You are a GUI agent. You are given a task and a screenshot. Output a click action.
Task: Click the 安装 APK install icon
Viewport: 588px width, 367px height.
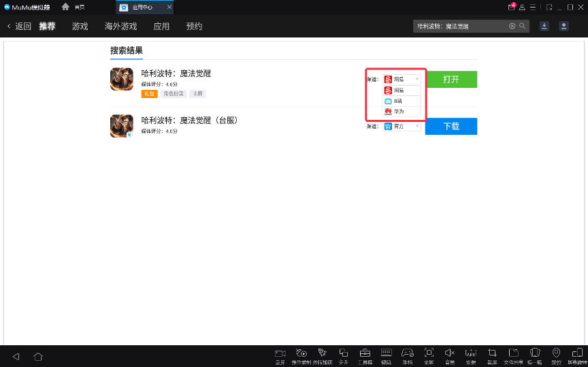click(x=471, y=353)
